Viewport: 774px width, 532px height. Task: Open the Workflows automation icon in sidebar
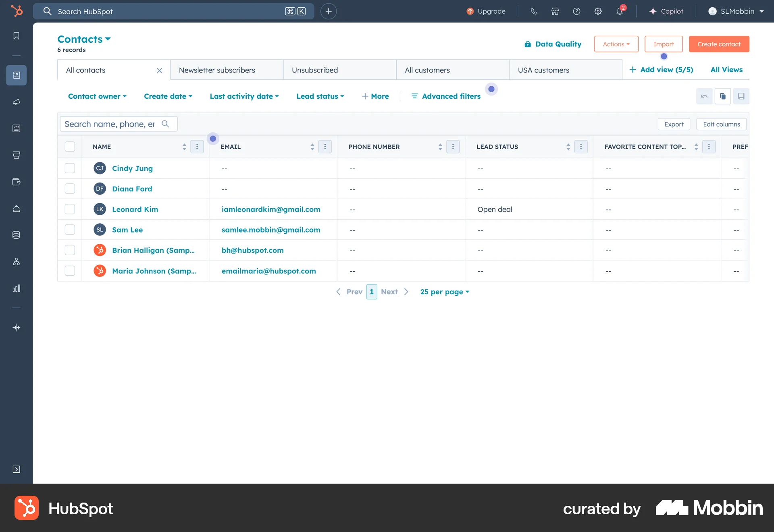pos(16,262)
